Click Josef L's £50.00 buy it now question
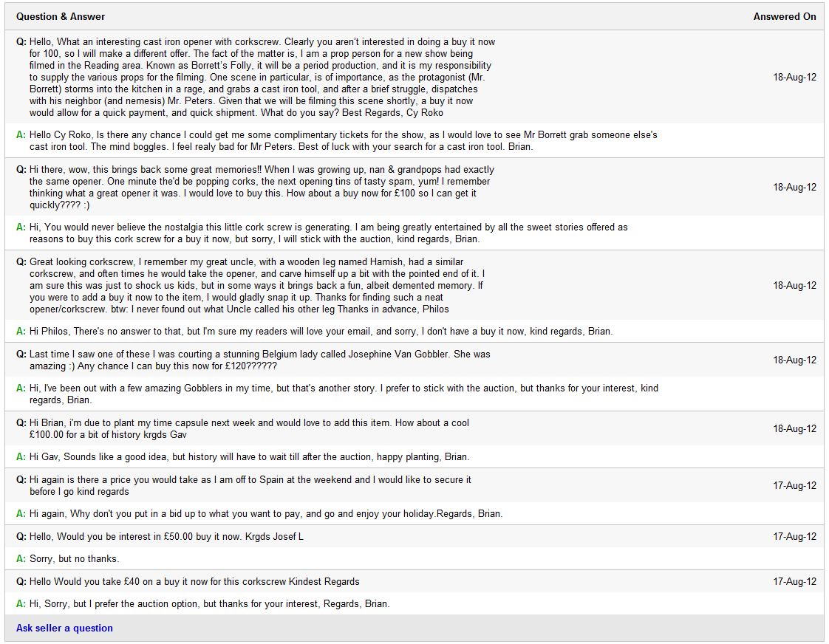The image size is (829, 644). pos(166,536)
